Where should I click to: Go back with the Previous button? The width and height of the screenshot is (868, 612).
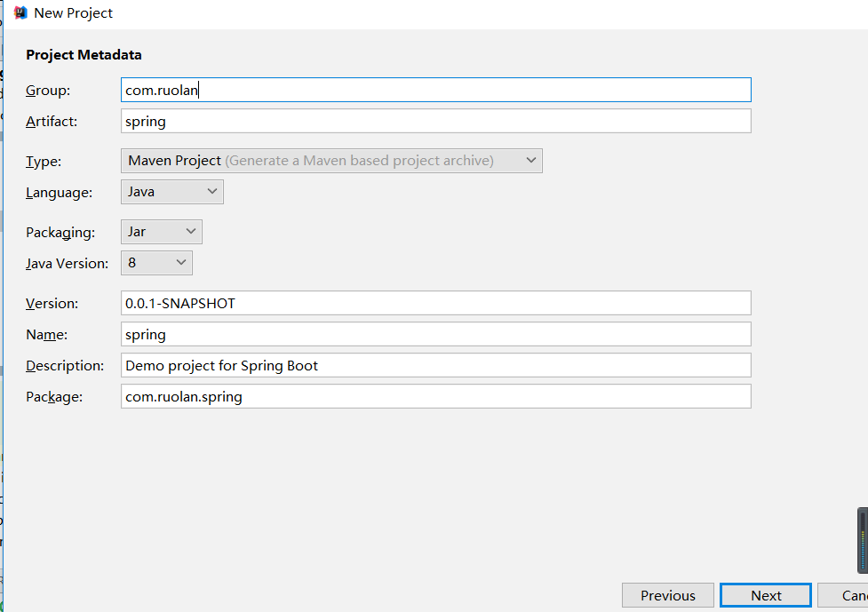click(x=667, y=595)
